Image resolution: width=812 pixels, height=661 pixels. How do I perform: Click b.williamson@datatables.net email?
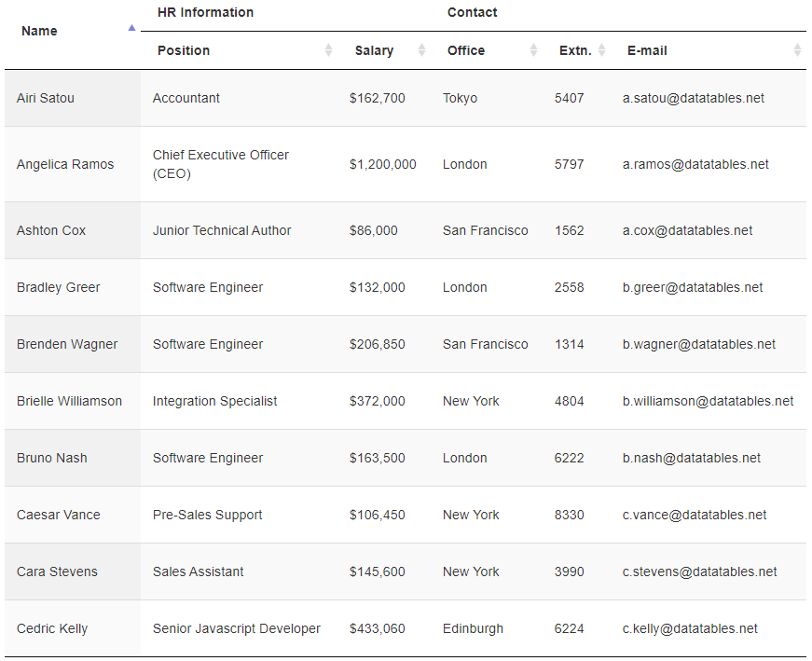coord(709,401)
